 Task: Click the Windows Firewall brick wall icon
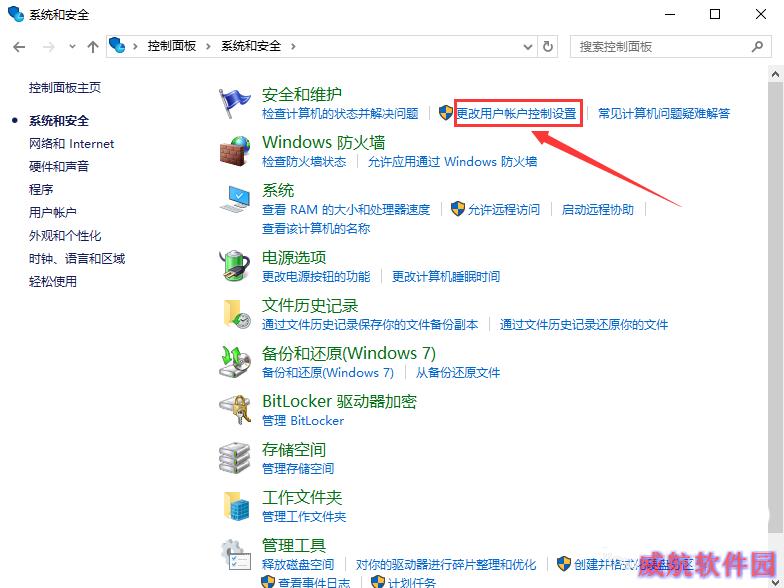[x=234, y=150]
